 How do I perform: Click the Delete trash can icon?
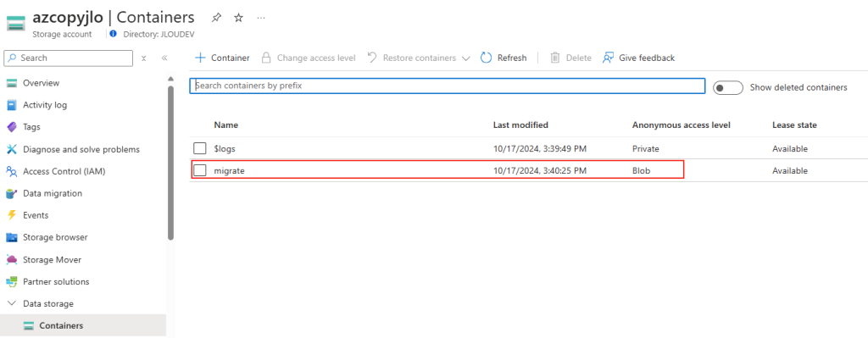point(555,58)
